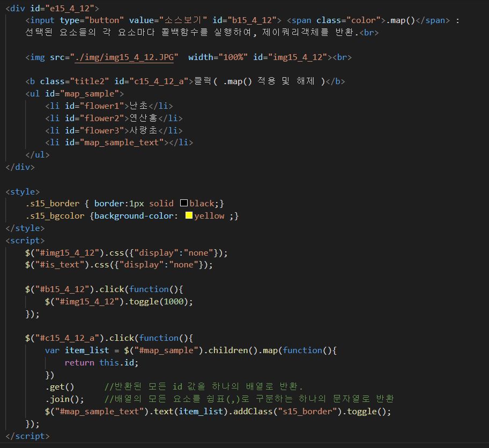The height and width of the screenshot is (448, 489).
Task: Click the var keyword before item_list
Action: (53, 350)
